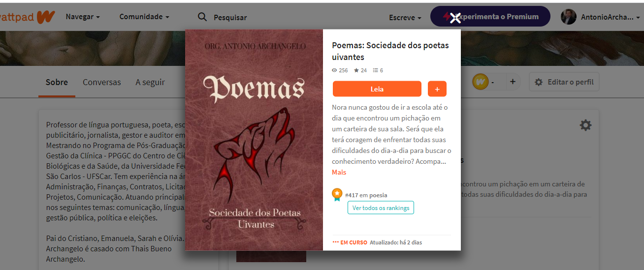Image resolution: width=644 pixels, height=270 pixels.
Task: Click the Wattpad logo icon
Action: (x=45, y=17)
